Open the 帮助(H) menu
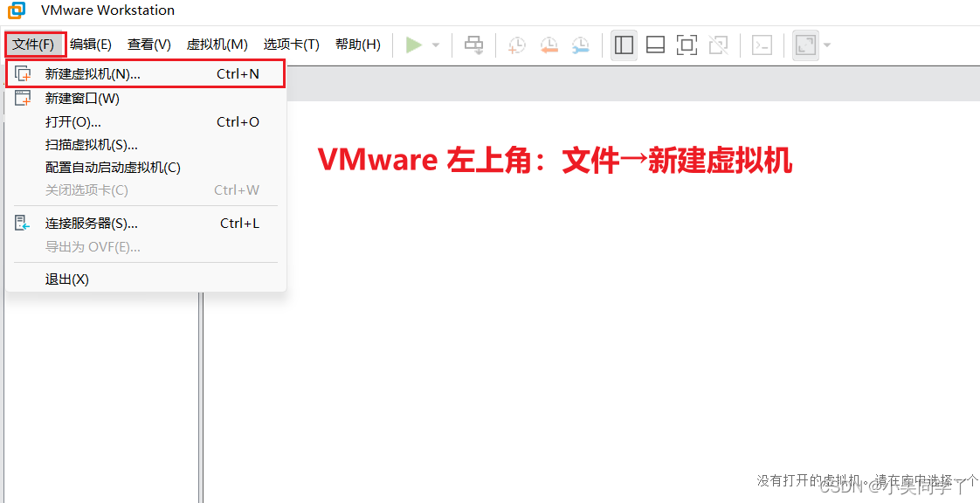Image resolution: width=980 pixels, height=503 pixels. tap(357, 45)
